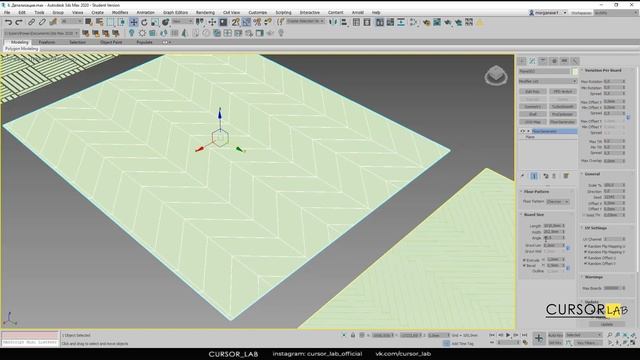Open the Hierarchy command panel tab

point(543,61)
